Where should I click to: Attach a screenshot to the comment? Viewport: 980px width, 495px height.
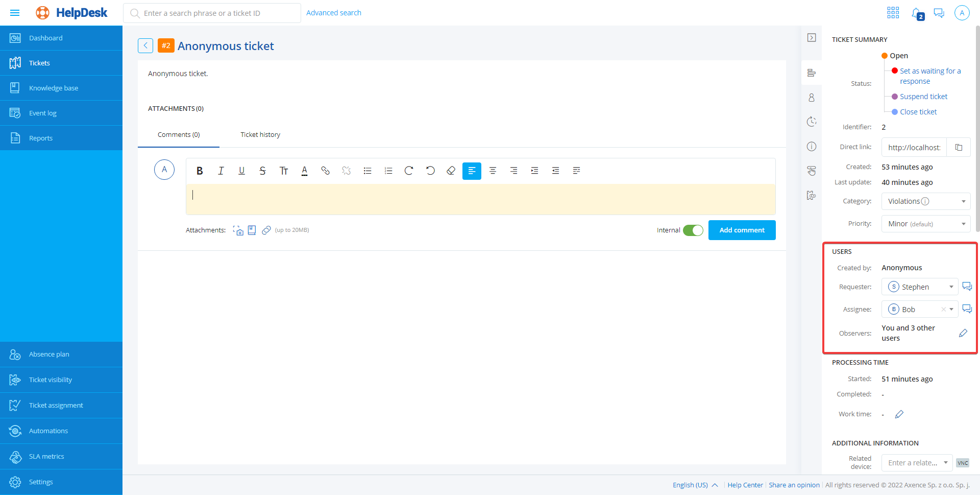point(238,230)
